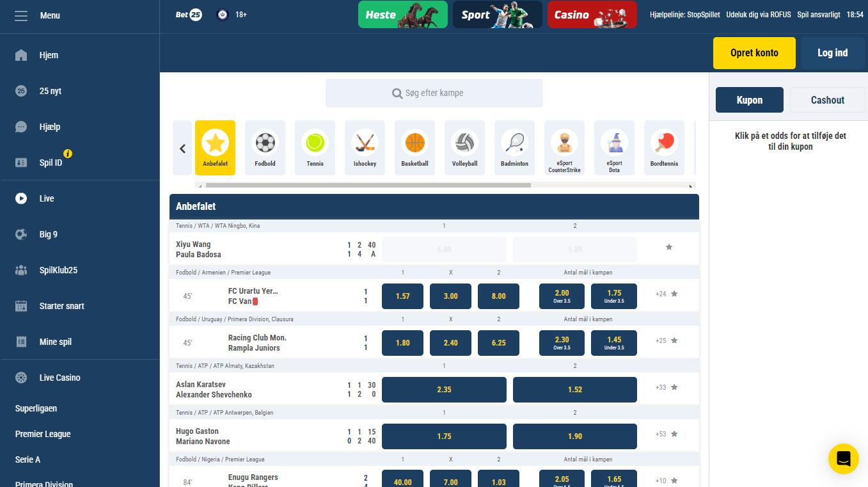The height and width of the screenshot is (487, 868).
Task: Click the Starter snart calendar icon
Action: point(21,306)
